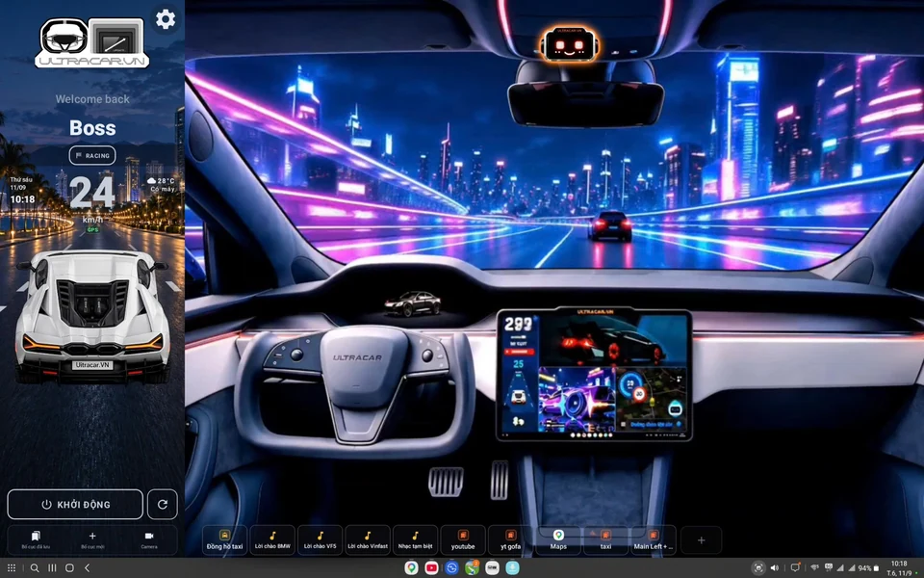The height and width of the screenshot is (578, 924).
Task: Open recent apps from taskbar
Action: pos(52,568)
